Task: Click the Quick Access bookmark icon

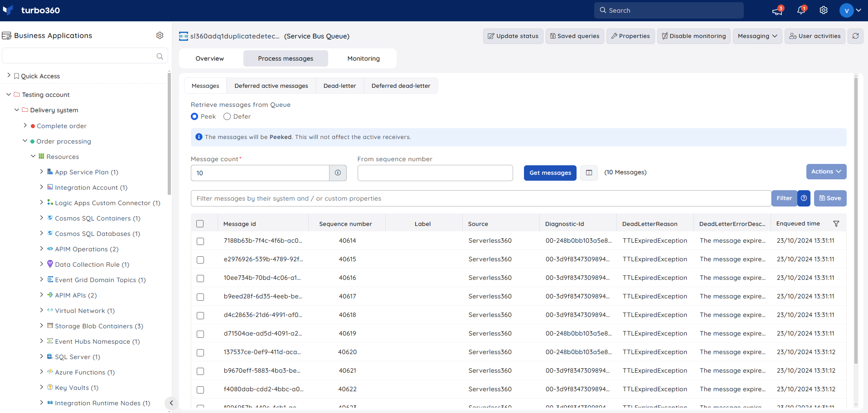Action: 16,76
